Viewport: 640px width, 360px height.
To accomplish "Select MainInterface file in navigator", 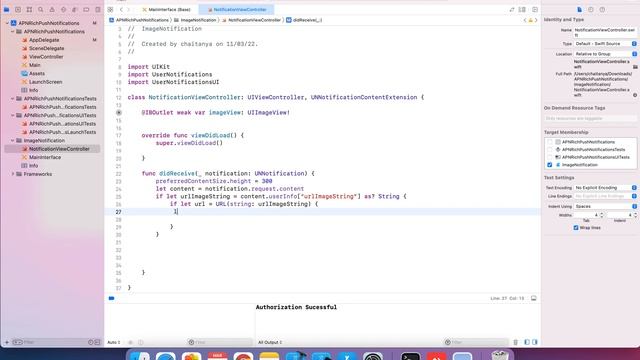I will tap(45, 157).
